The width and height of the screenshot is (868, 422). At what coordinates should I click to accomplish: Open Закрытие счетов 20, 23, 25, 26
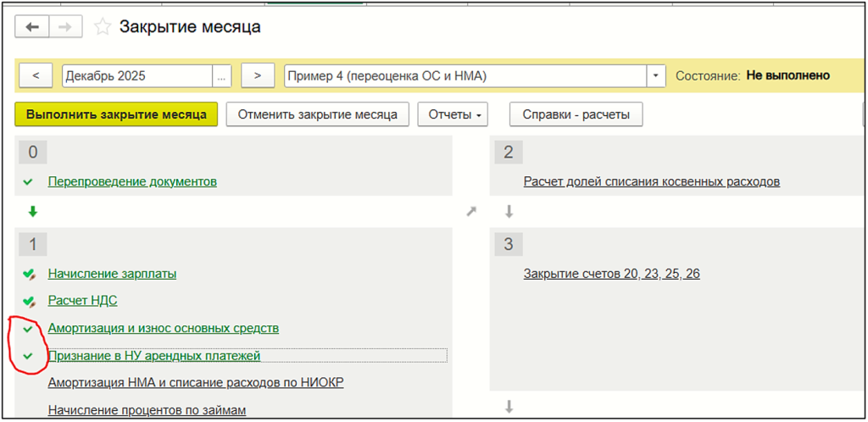[x=611, y=274]
